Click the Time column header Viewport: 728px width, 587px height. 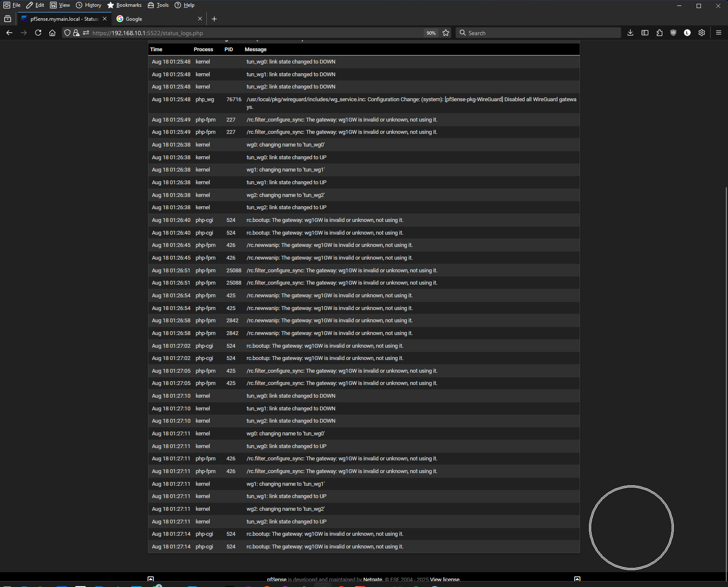coord(156,50)
